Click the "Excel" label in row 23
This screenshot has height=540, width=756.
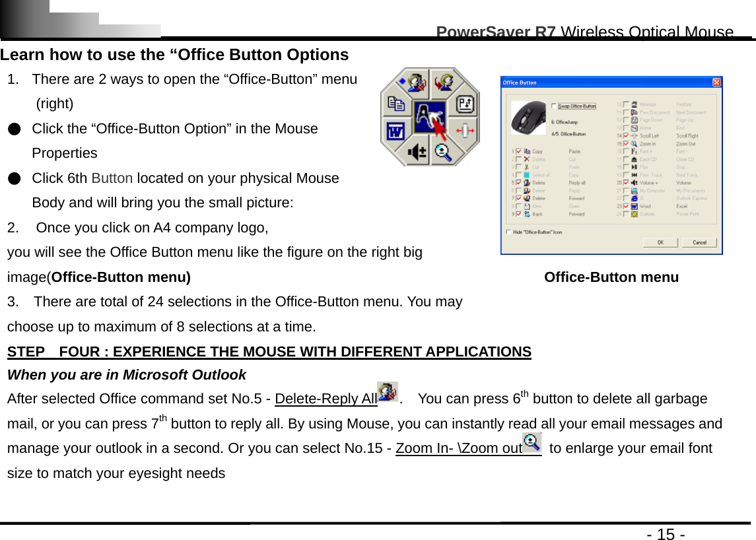click(x=682, y=207)
